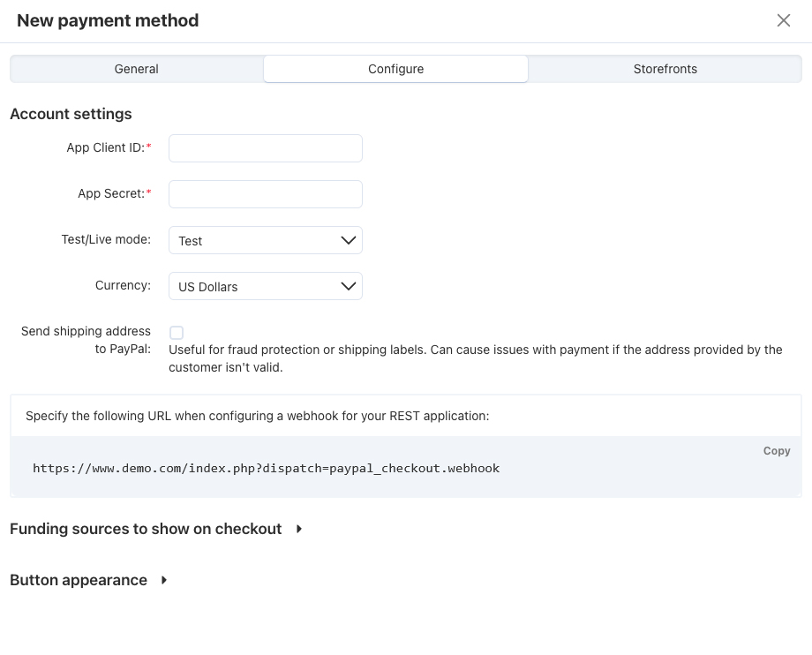
Task: Click the Account settings heading
Action: [x=71, y=114]
